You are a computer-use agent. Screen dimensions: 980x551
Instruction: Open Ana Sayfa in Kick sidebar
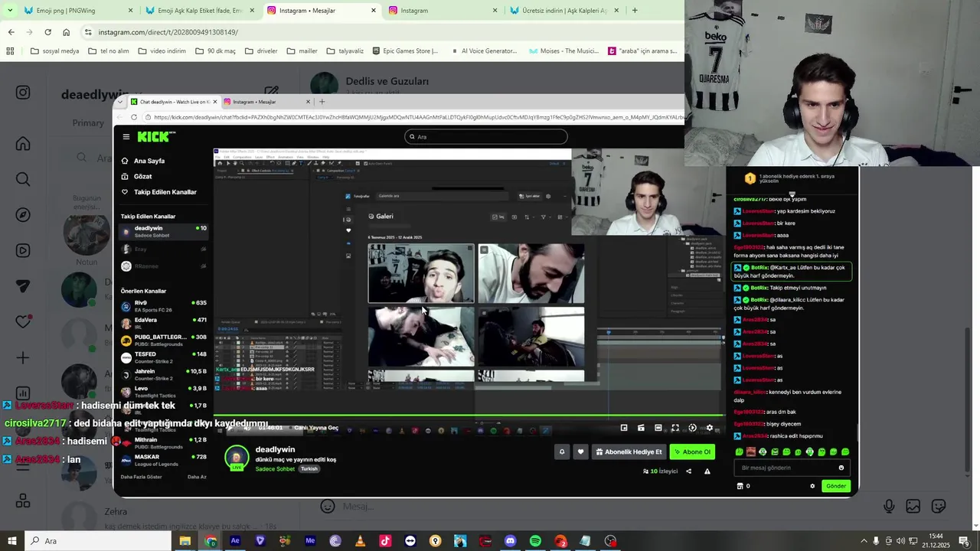pyautogui.click(x=149, y=161)
